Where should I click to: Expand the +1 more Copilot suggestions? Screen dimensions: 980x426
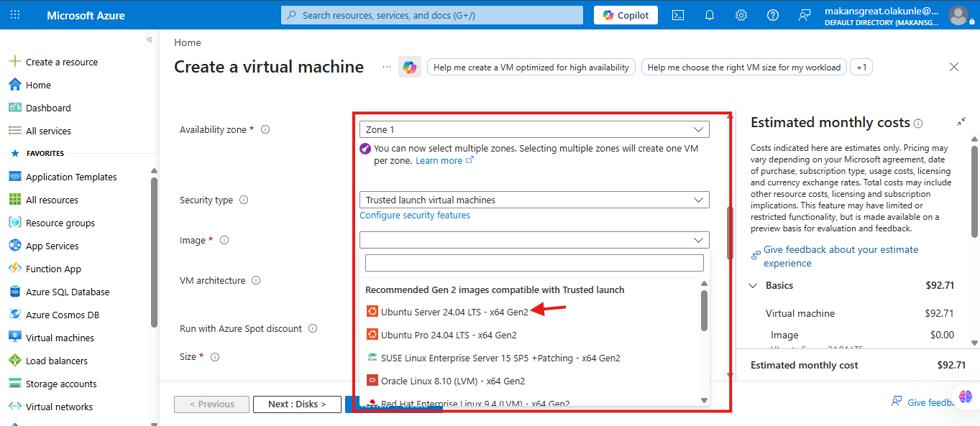point(861,67)
